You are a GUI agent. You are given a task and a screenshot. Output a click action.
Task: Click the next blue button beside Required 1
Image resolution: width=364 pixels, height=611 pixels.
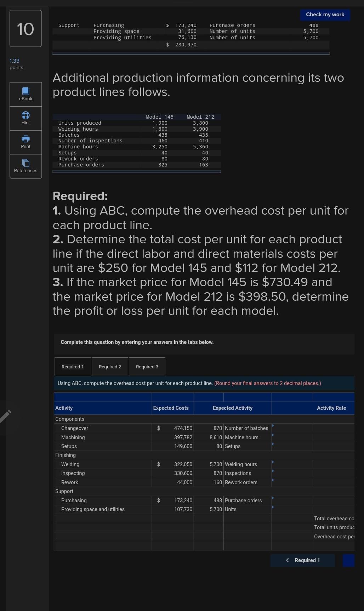tap(348, 560)
